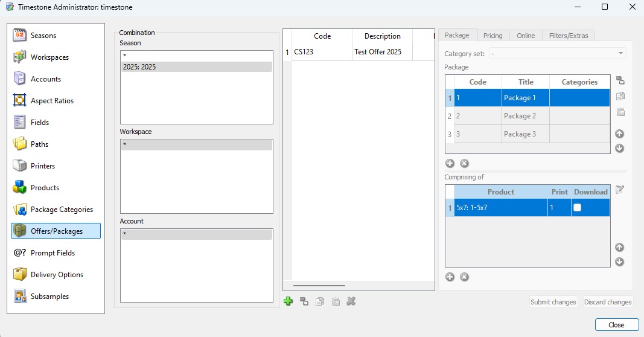Click Submit changes button

pyautogui.click(x=553, y=302)
